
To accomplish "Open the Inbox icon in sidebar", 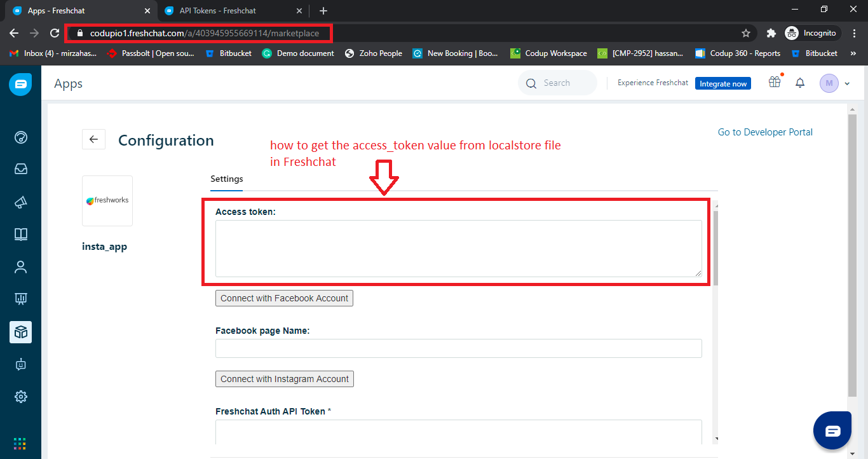I will [x=21, y=169].
